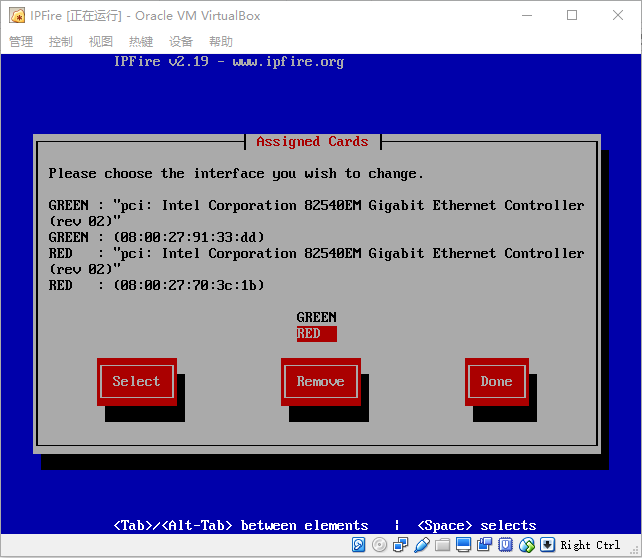Image resolution: width=642 pixels, height=558 pixels.
Task: Click the Done button
Action: pyautogui.click(x=497, y=382)
